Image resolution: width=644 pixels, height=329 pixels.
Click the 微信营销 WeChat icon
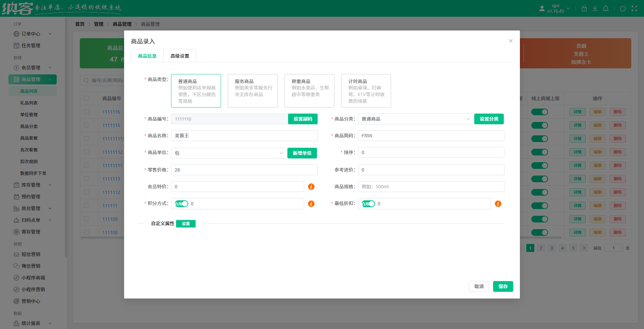tap(16, 266)
